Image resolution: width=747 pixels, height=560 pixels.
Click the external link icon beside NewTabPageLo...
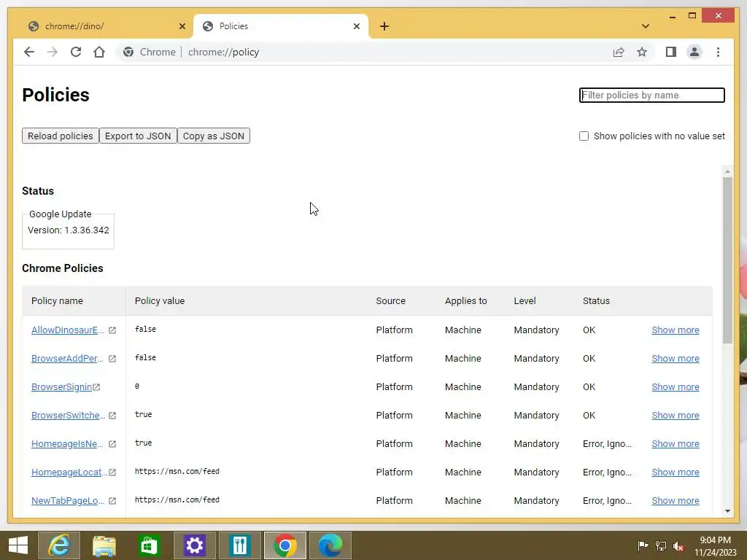click(112, 501)
